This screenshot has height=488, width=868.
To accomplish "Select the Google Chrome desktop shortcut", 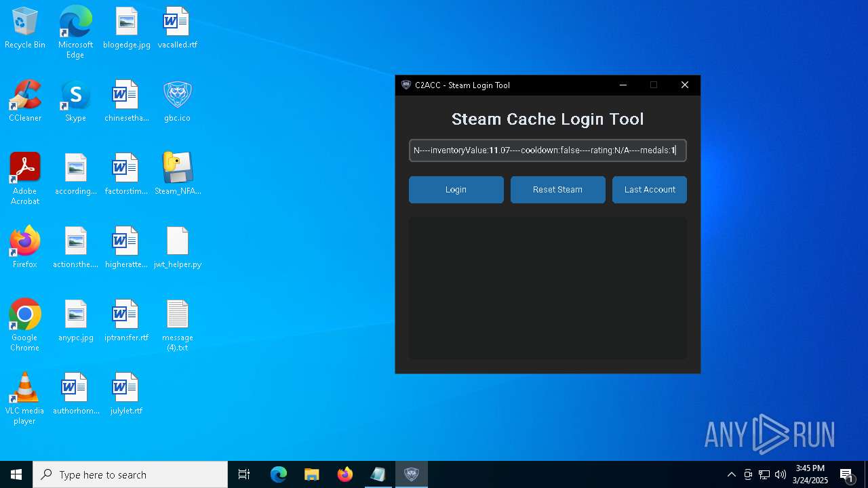I will click(x=25, y=325).
